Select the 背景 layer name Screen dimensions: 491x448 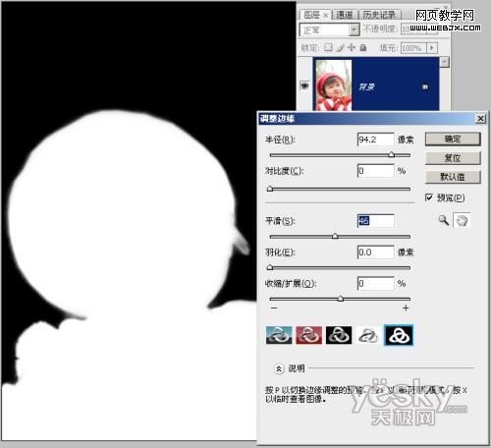point(366,86)
